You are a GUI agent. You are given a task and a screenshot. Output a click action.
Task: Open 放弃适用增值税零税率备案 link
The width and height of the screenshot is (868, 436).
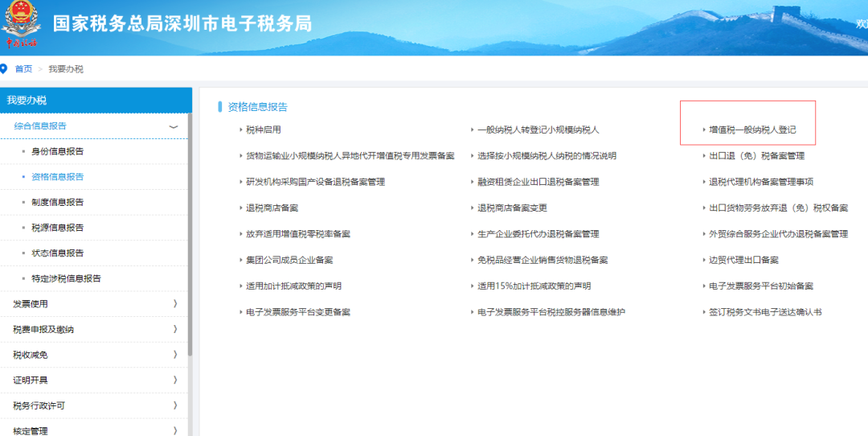[x=298, y=234]
